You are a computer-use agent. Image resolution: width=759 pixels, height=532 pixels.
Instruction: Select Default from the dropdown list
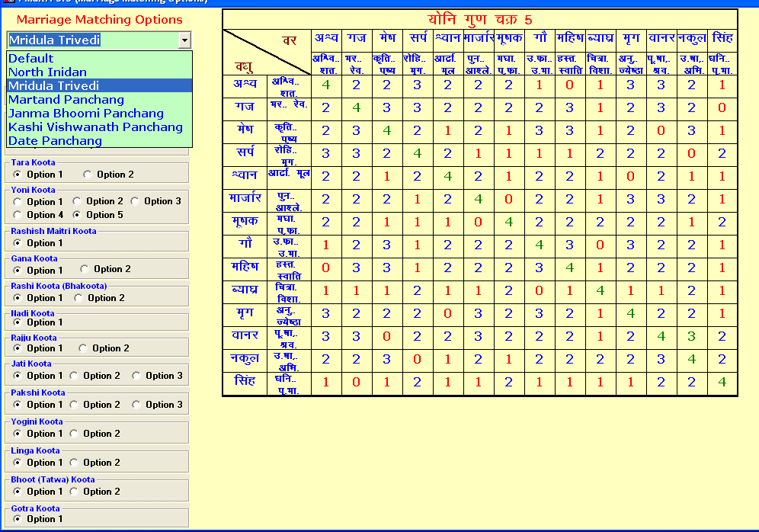click(30, 59)
